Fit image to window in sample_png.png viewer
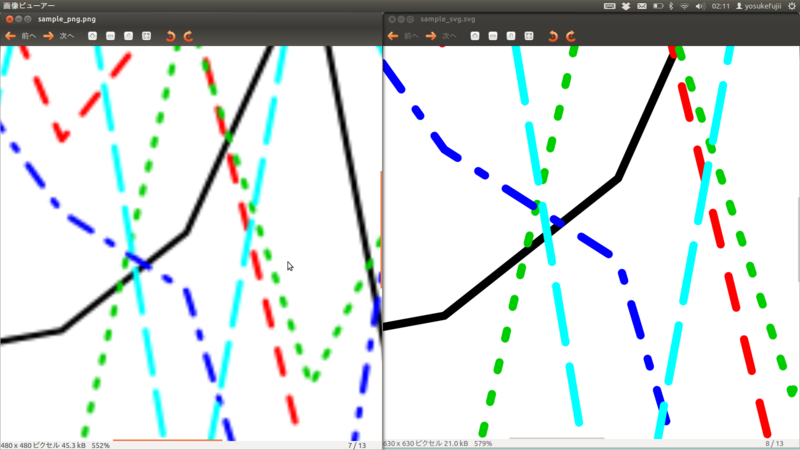Viewport: 800px width, 450px height. point(146,36)
